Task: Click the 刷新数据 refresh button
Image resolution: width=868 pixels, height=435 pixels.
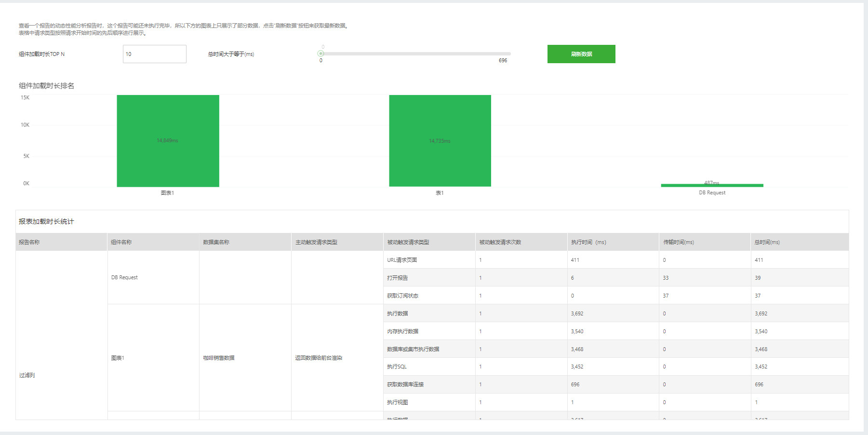Action: 581,54
